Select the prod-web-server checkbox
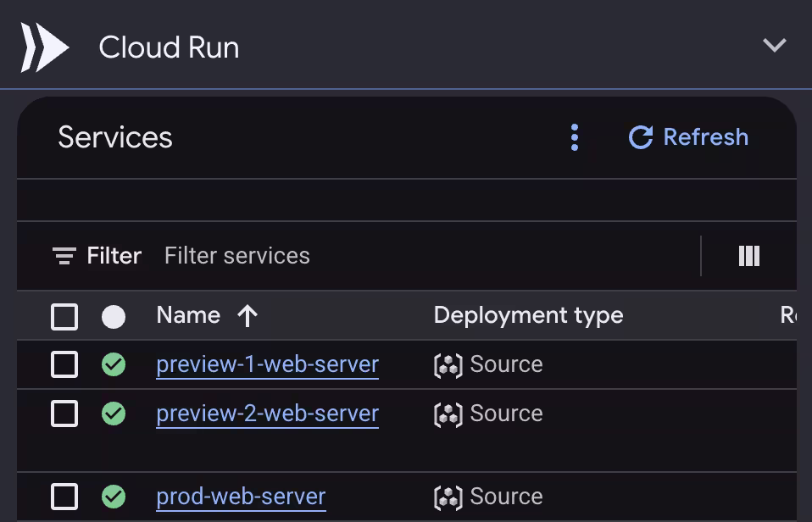812x522 pixels. tap(64, 496)
